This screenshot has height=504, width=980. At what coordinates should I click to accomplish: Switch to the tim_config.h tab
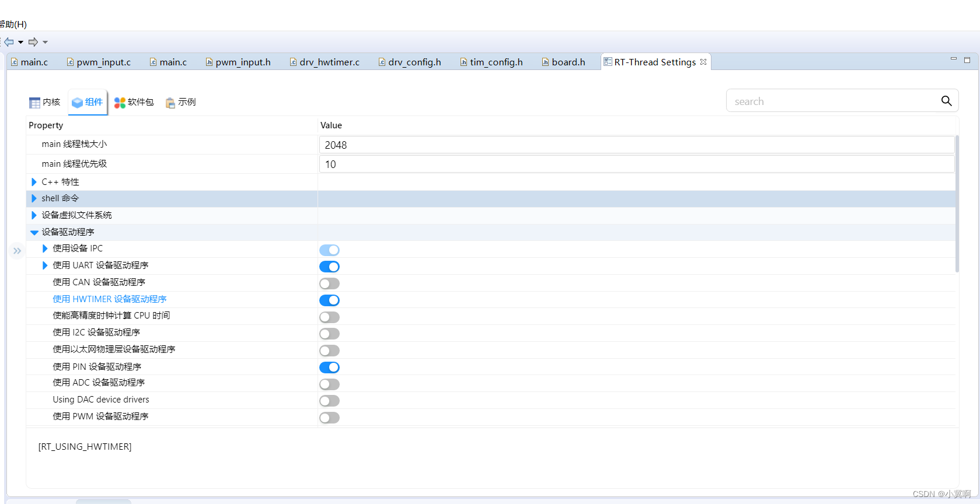coord(491,62)
